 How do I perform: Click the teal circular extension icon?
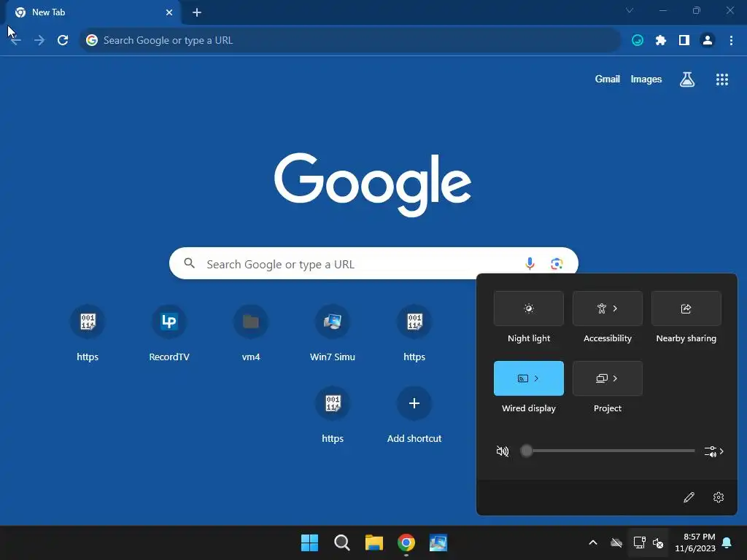click(638, 41)
